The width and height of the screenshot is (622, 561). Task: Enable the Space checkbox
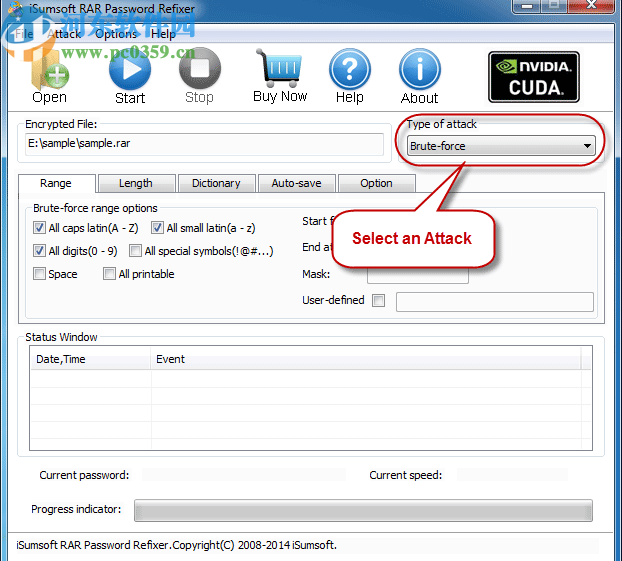39,274
